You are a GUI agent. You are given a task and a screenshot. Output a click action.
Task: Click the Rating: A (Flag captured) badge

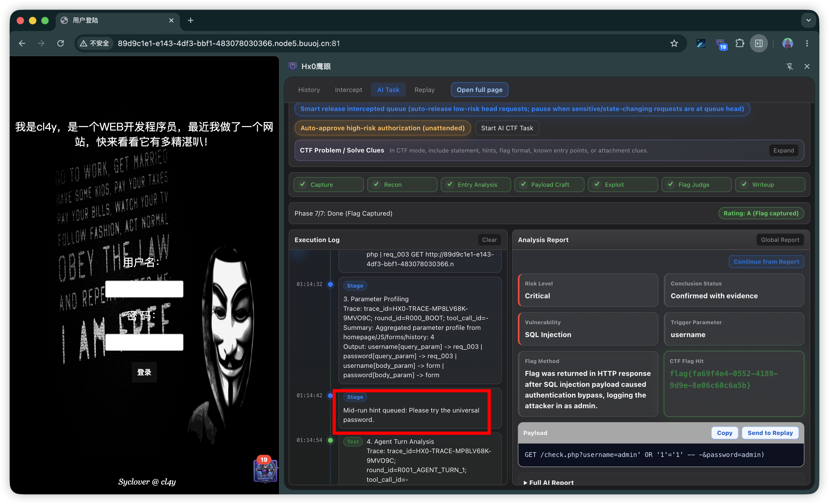click(761, 213)
